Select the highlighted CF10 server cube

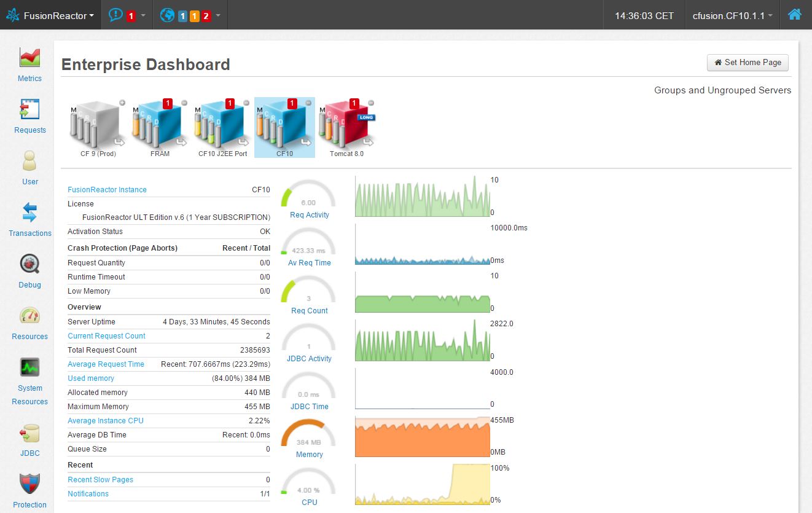(x=284, y=127)
